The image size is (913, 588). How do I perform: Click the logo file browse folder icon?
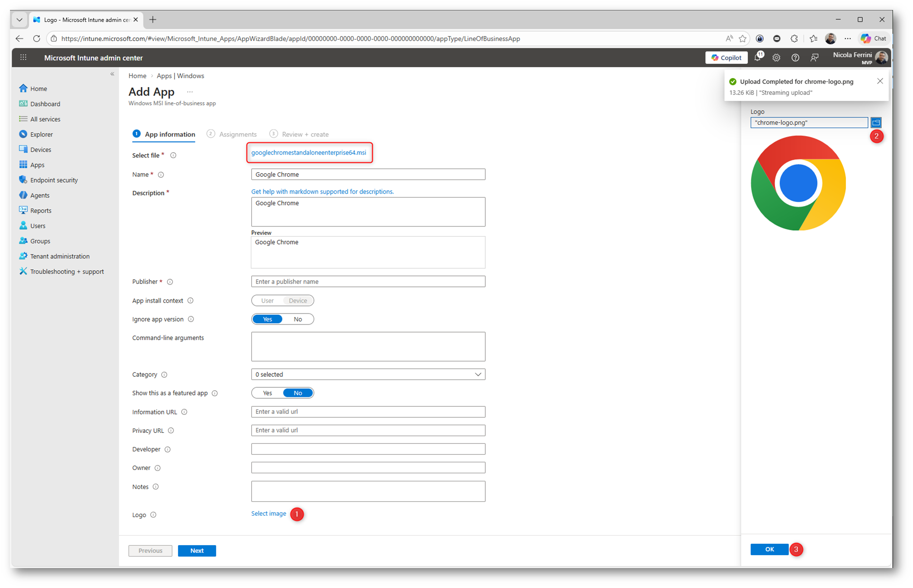tap(875, 122)
